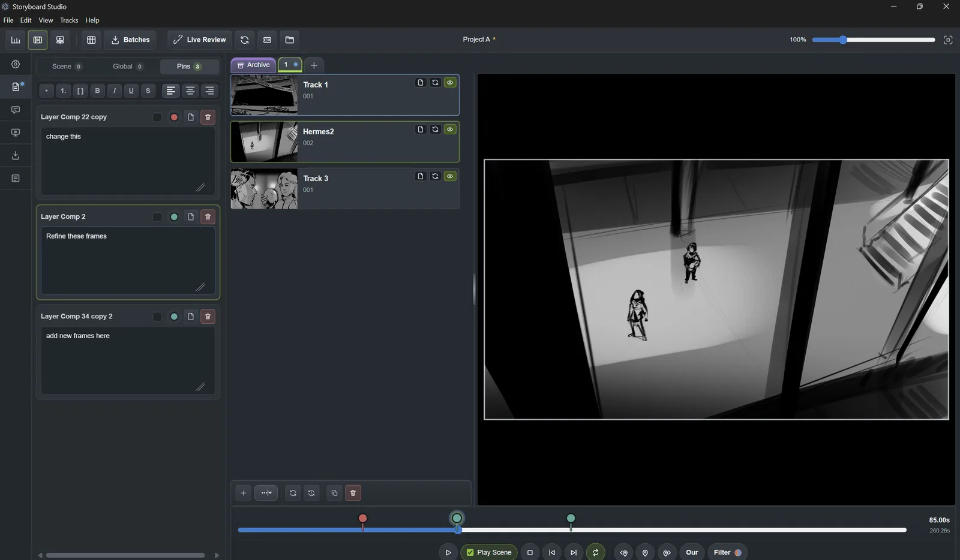Viewport: 960px width, 560px height.
Task: Toggle visibility of the Hermes2 track
Action: pyautogui.click(x=450, y=130)
